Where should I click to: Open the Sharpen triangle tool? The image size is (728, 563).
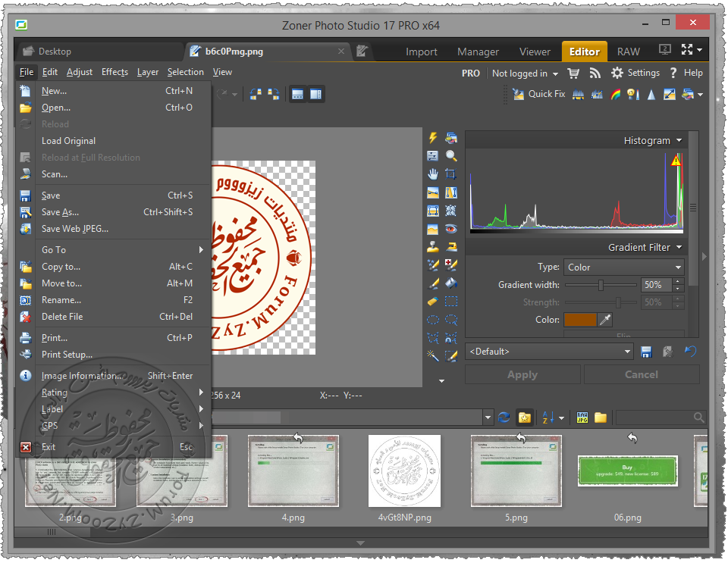[x=651, y=95]
